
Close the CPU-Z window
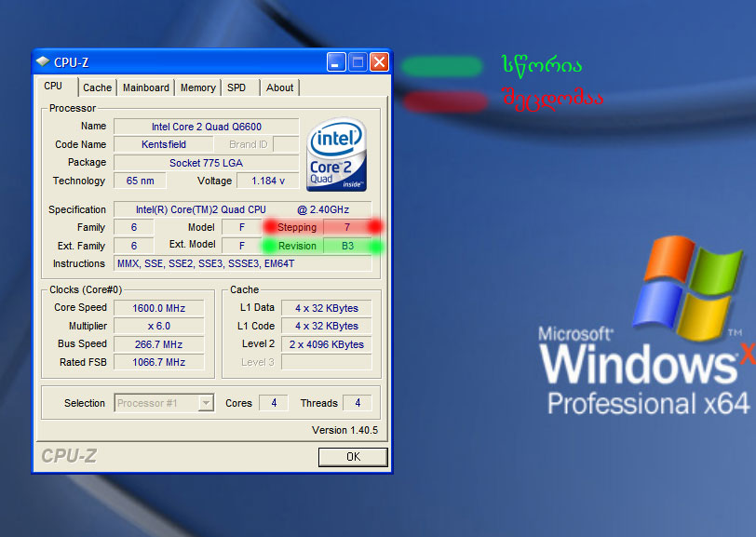(x=379, y=62)
